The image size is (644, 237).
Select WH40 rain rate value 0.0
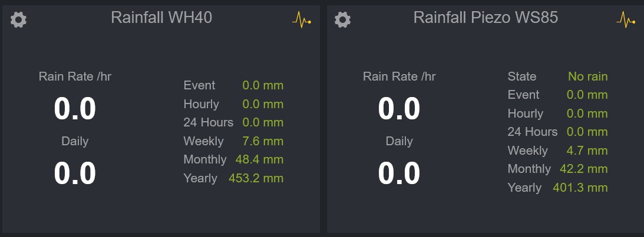[x=75, y=109]
